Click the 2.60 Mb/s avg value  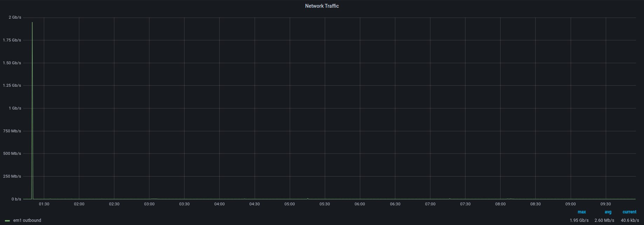point(604,220)
